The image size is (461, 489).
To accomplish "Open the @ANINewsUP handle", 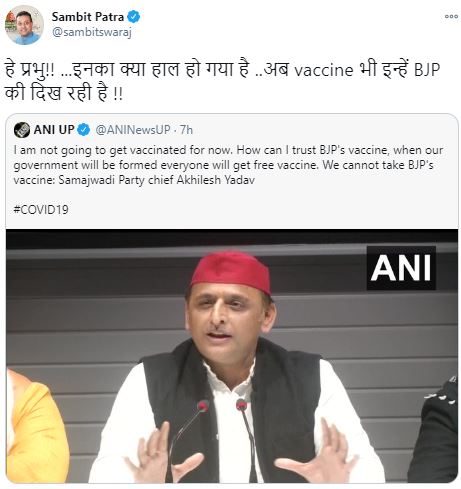I will tap(133, 130).
